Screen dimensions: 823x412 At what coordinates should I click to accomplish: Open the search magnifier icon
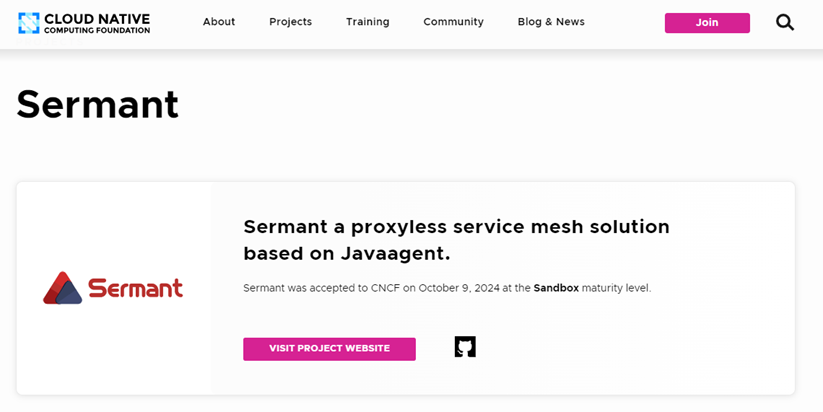pyautogui.click(x=785, y=22)
